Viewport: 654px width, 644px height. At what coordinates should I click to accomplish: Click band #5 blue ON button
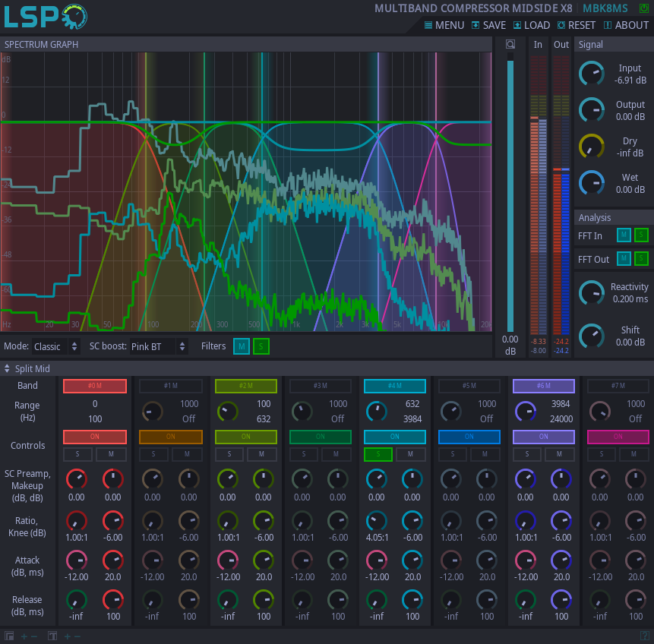tap(469, 437)
